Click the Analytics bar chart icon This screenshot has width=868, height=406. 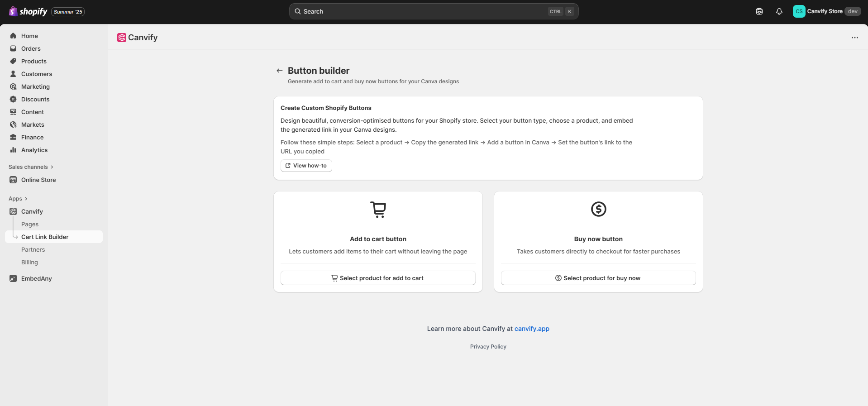[x=13, y=150]
